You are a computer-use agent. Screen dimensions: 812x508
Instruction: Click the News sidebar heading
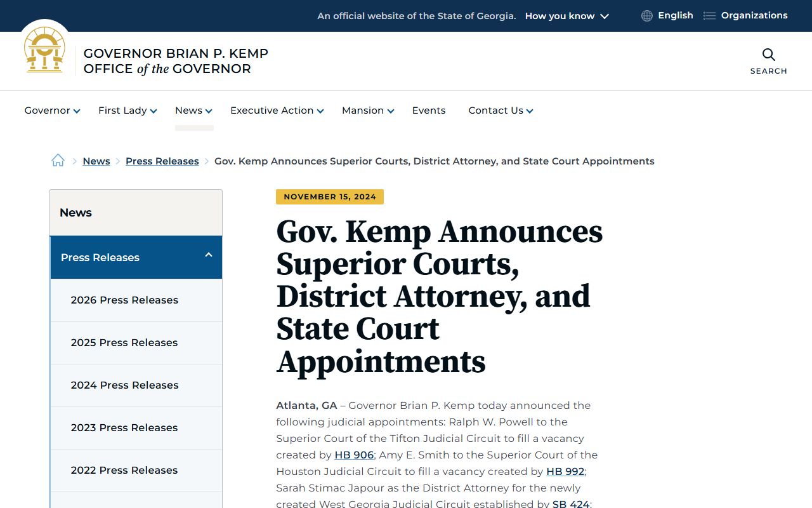coord(75,213)
